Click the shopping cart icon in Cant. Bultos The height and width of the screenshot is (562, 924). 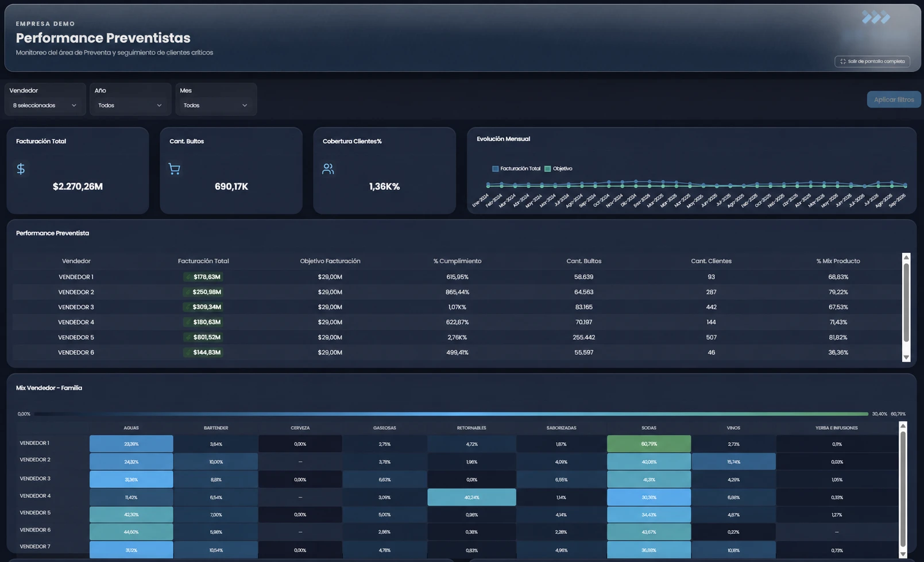[174, 169]
